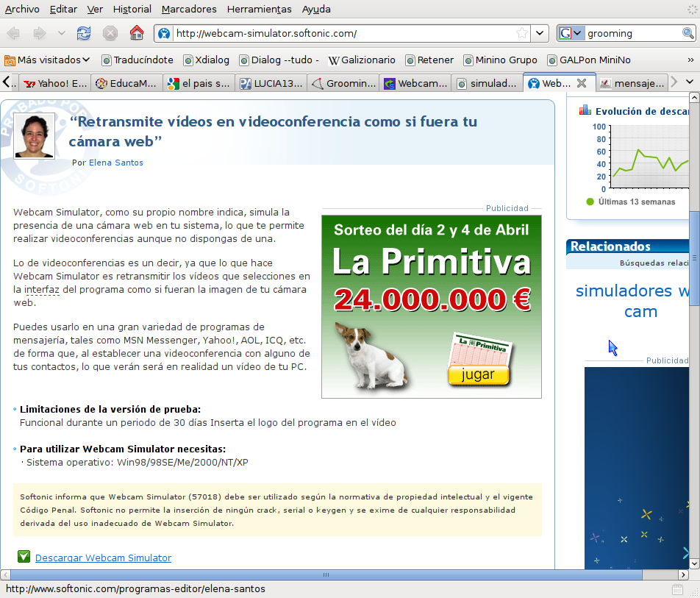This screenshot has height=598, width=700.
Task: Click the Stop loading button
Action: [x=110, y=34]
